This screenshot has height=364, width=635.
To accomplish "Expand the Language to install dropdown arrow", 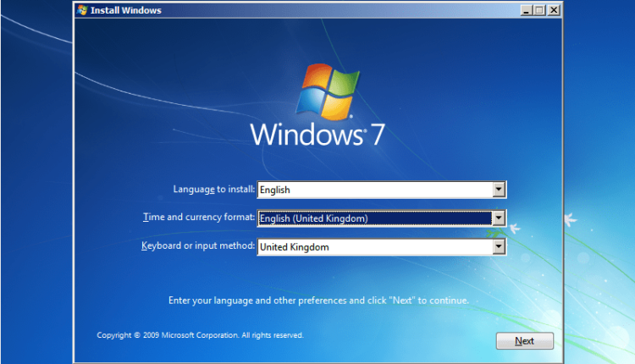I will coord(499,190).
